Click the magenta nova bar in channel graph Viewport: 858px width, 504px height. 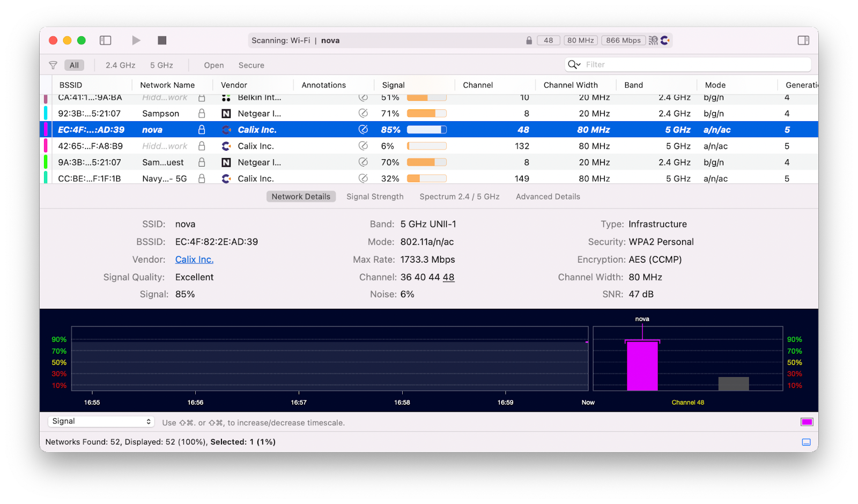click(642, 366)
